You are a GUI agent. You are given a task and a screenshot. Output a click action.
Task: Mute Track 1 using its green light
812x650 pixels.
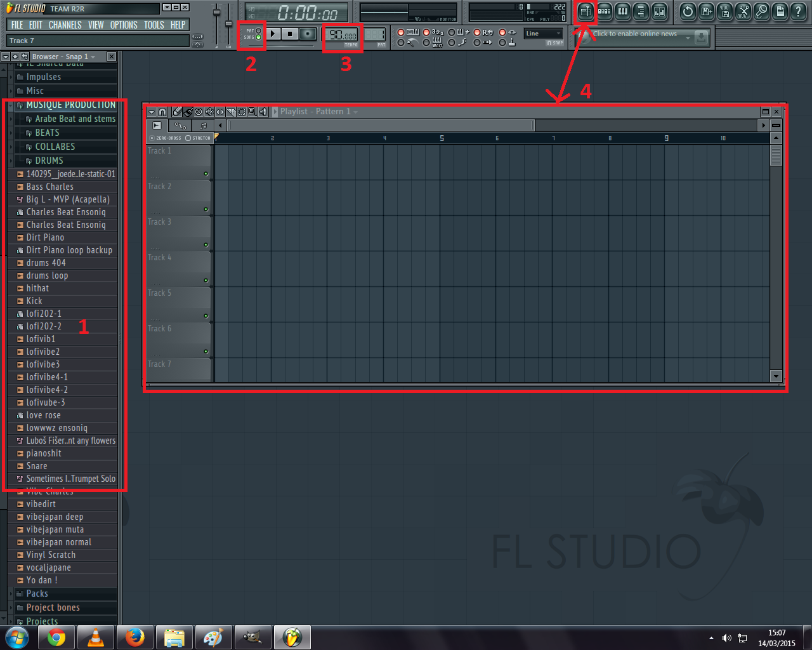point(206,174)
